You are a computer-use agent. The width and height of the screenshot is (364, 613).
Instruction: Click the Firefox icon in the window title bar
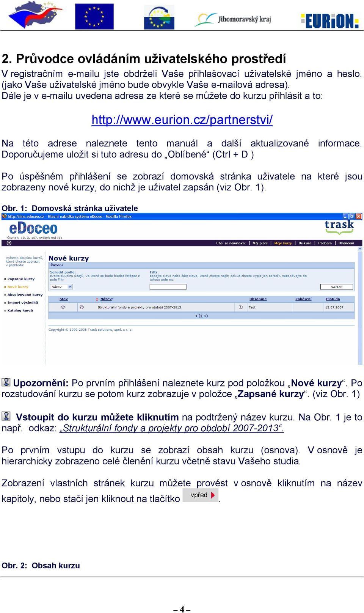(5, 216)
